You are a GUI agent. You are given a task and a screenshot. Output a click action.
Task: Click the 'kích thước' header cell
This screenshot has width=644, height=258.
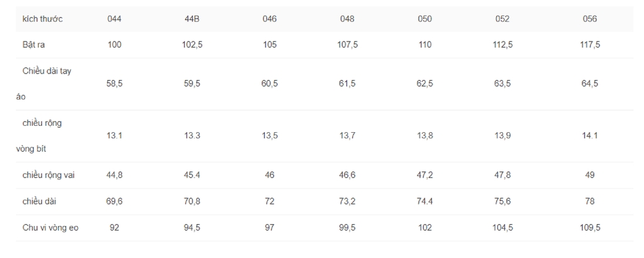pos(42,19)
